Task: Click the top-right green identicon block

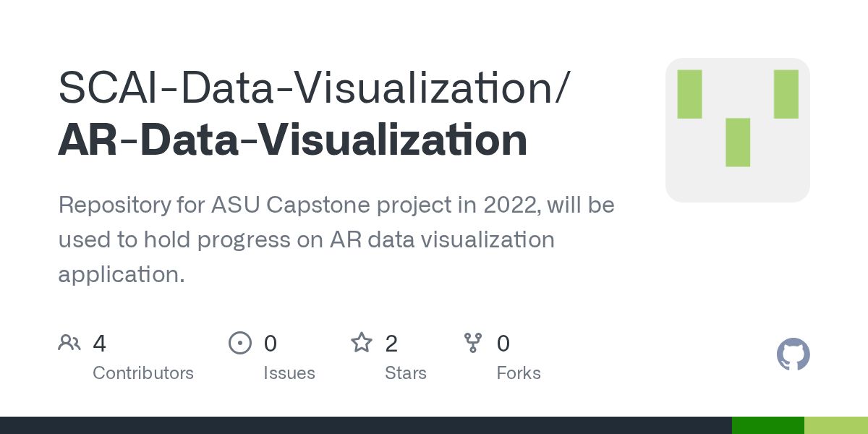Action: [x=786, y=94]
